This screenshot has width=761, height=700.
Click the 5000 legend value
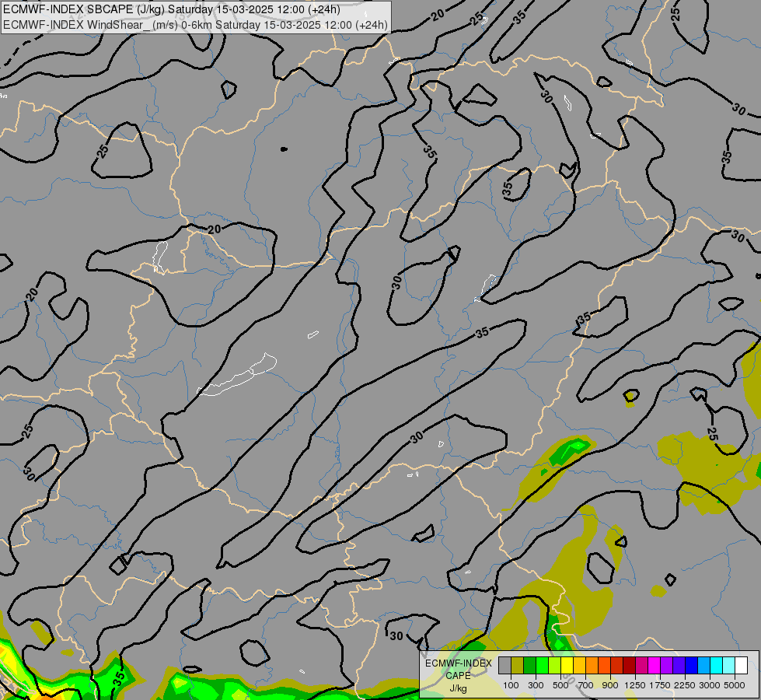(x=735, y=685)
